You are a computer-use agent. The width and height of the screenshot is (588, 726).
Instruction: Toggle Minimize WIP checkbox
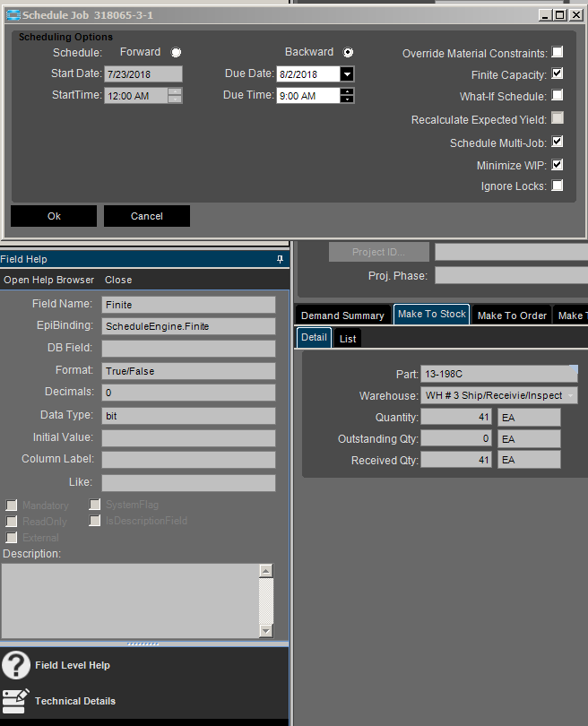click(x=558, y=164)
